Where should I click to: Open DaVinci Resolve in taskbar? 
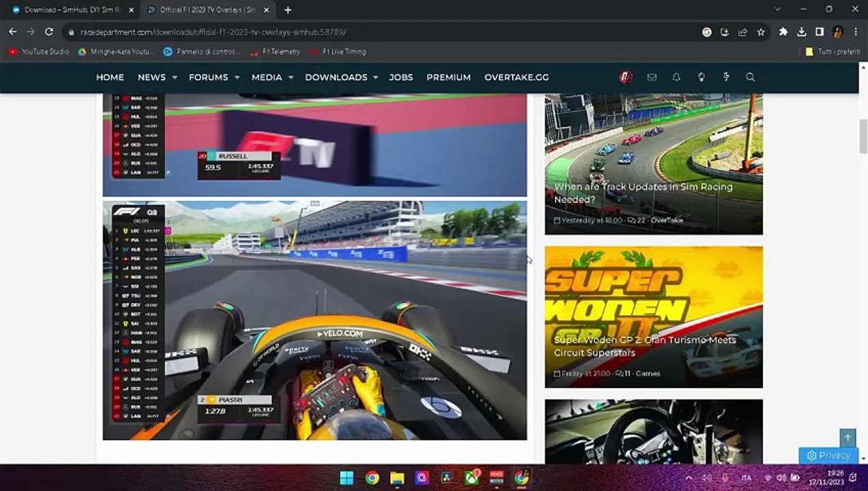446,477
